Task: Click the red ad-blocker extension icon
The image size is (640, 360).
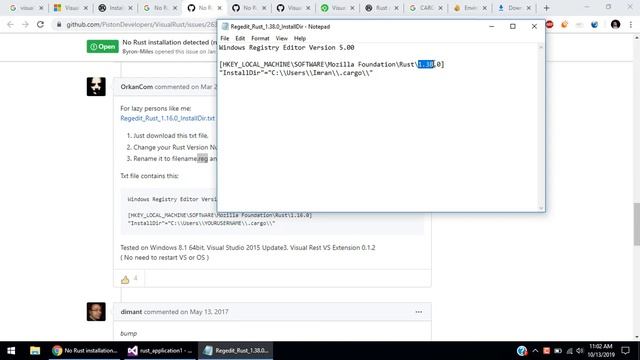Action: point(549,24)
